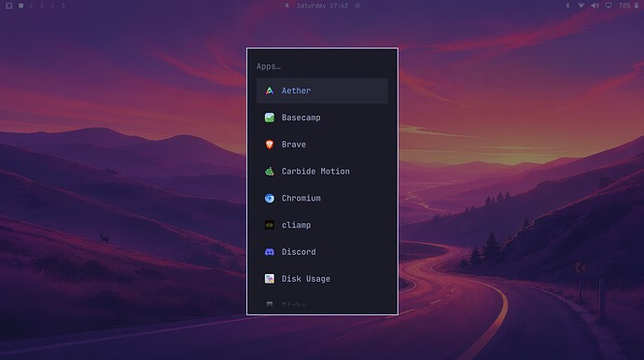Switch to the active first workspace indicator
Screen dimensions: 644x360
21,6
